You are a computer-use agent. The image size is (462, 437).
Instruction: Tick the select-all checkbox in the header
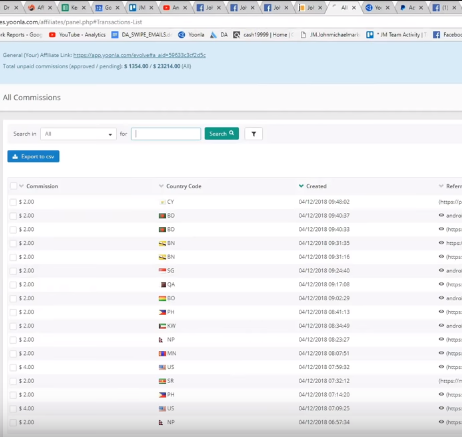coord(13,186)
